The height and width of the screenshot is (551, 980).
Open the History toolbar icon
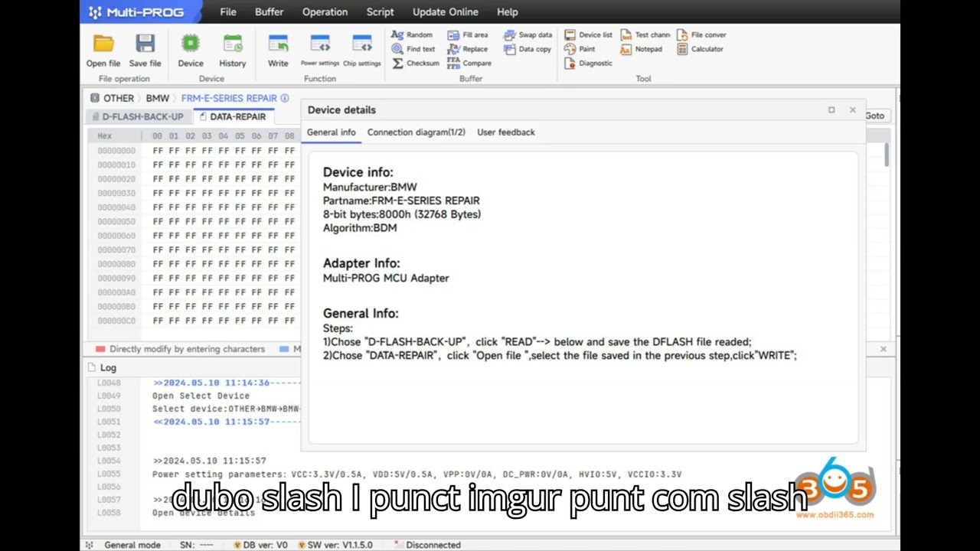(x=233, y=51)
